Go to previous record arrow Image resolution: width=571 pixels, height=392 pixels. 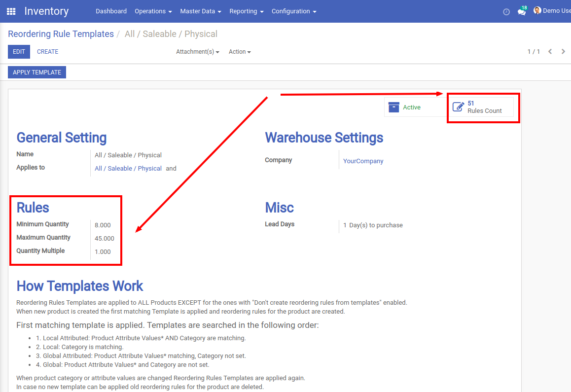550,52
